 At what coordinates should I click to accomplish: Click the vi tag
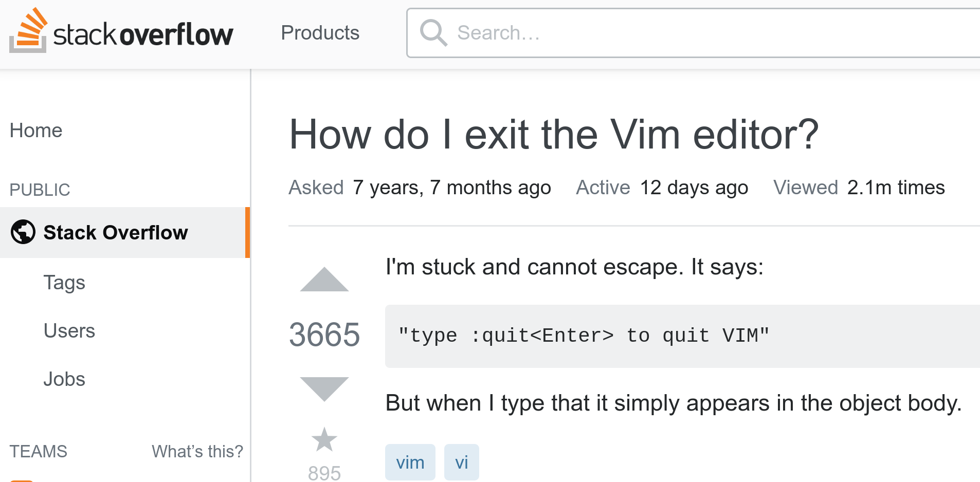(461, 462)
